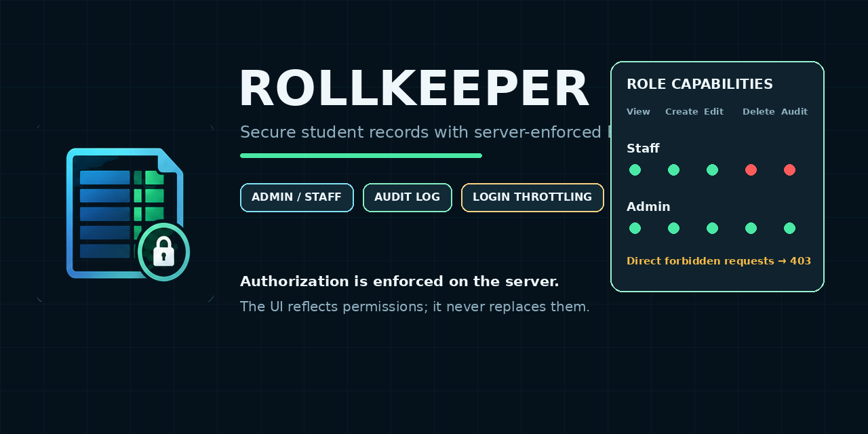Click the ROLE CAPABILITIES heading
The image size is (868, 434).
700,84
